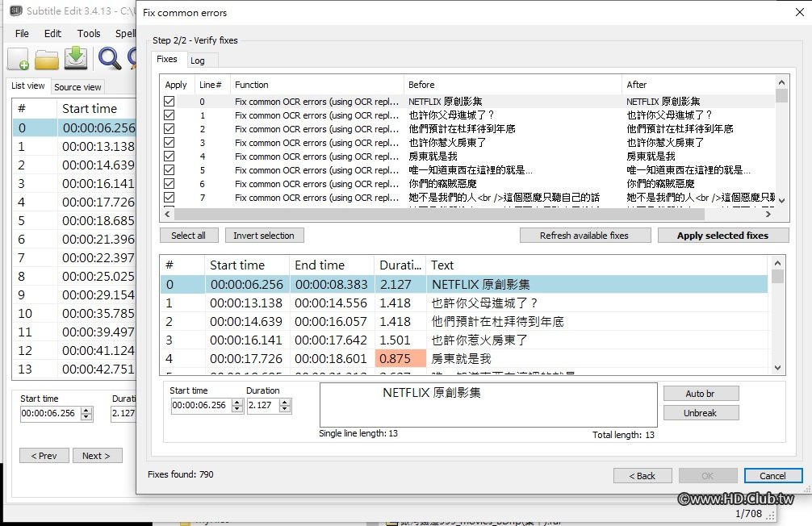Click the Save (download arrow) icon in toolbar
Viewport: 812px width, 526px height.
coord(76,58)
